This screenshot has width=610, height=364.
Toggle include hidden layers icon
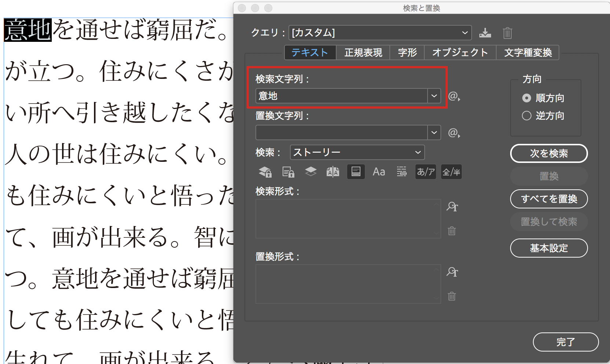[x=311, y=172]
